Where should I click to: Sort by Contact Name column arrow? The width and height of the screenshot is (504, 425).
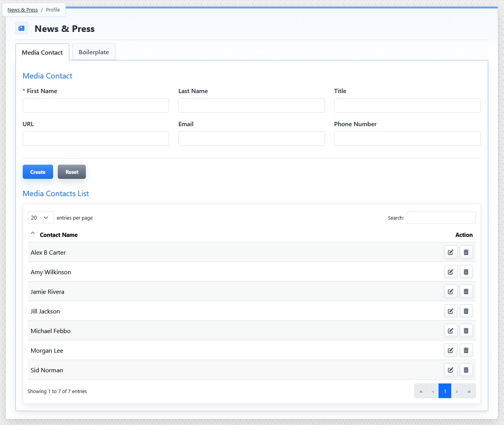[33, 235]
